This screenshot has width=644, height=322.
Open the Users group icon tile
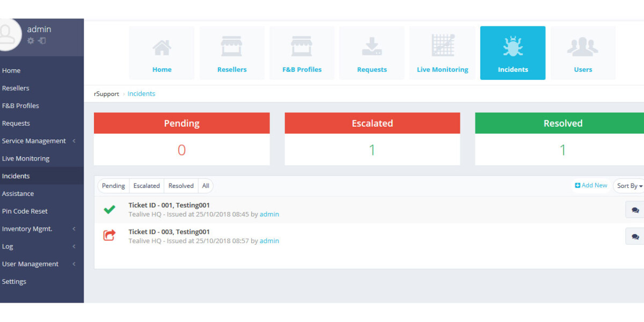click(583, 53)
